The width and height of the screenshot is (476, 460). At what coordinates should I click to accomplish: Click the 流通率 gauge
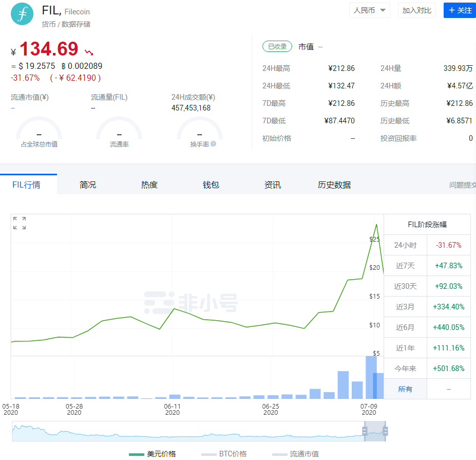click(x=119, y=132)
